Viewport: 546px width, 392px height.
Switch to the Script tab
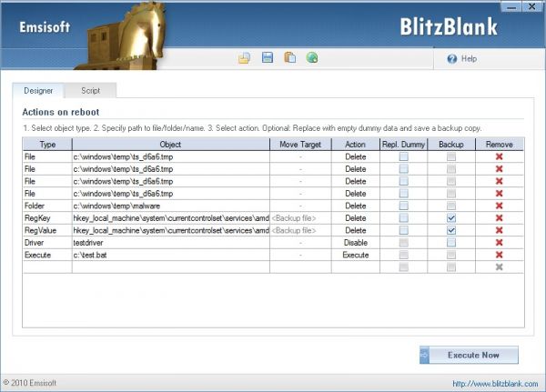click(91, 91)
